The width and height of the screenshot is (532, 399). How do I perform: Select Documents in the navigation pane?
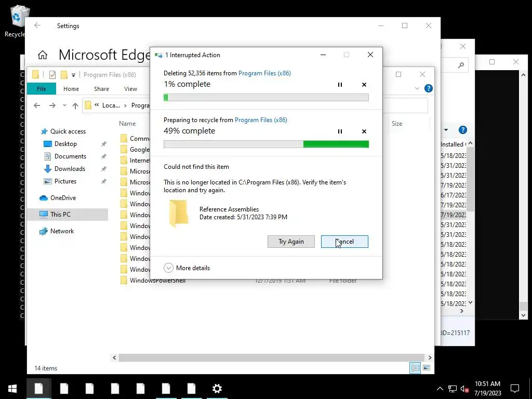click(70, 156)
